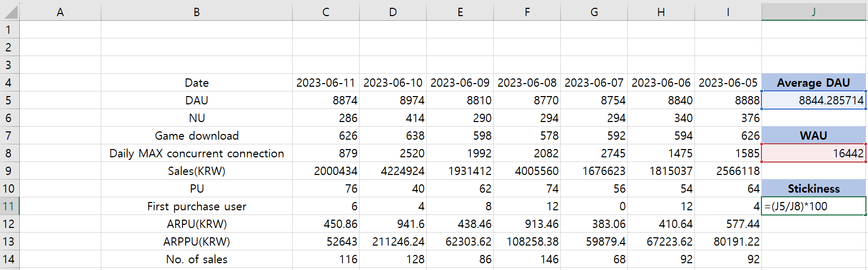The height and width of the screenshot is (270, 868).
Task: Click Daily MAX concurrent connection cell
Action: (x=196, y=153)
